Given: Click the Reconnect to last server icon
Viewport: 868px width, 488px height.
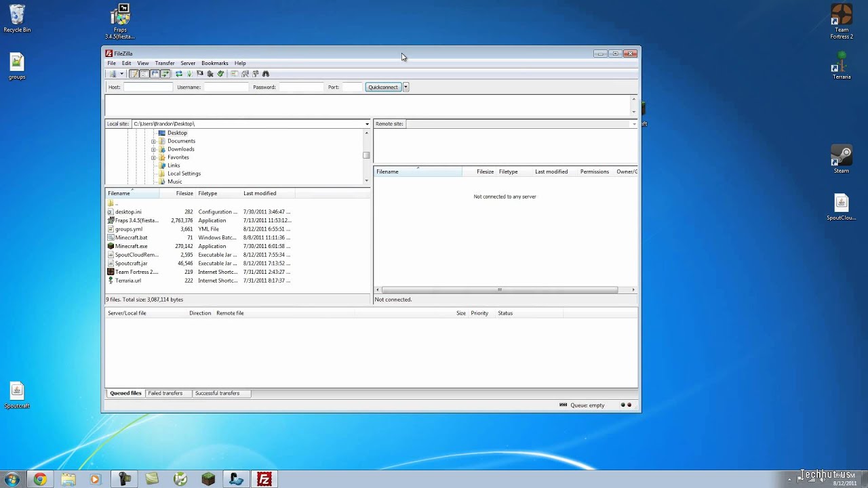Looking at the screenshot, I should [220, 74].
